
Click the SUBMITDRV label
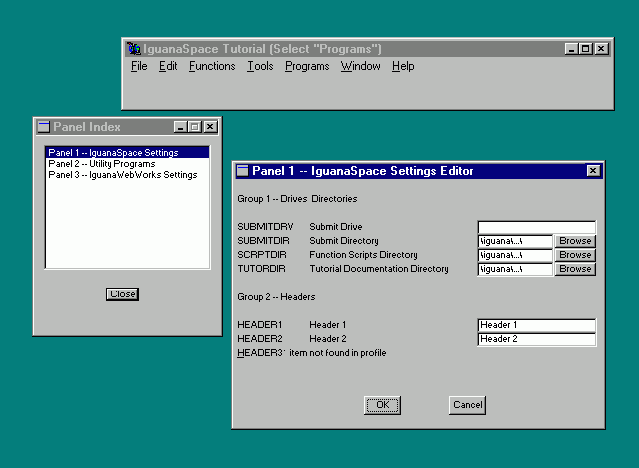tap(265, 227)
